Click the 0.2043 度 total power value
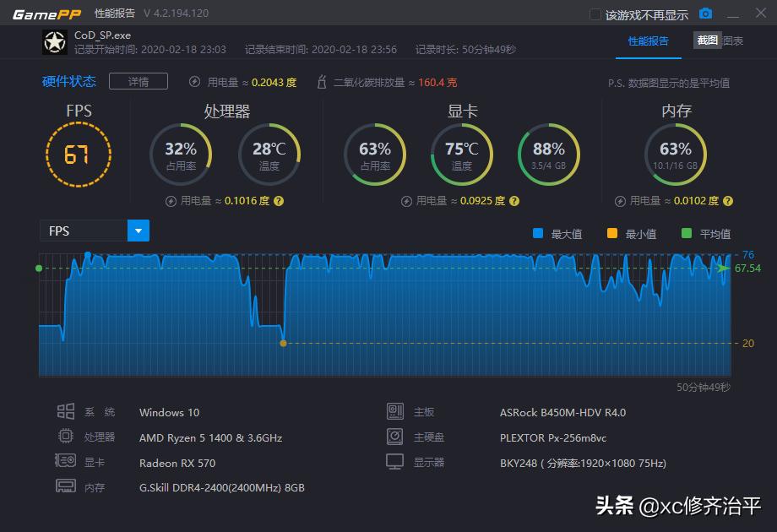The width and height of the screenshot is (777, 532). (x=274, y=82)
